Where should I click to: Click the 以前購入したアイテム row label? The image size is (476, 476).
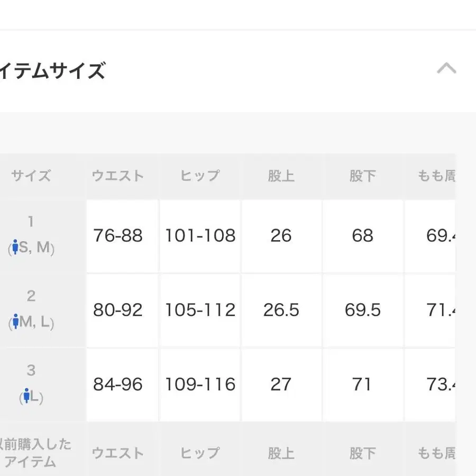click(34, 453)
